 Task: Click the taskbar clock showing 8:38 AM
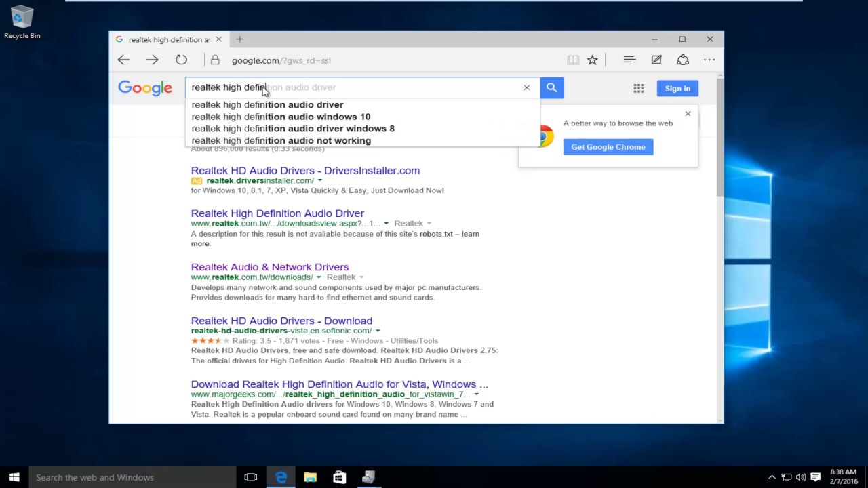(x=844, y=476)
